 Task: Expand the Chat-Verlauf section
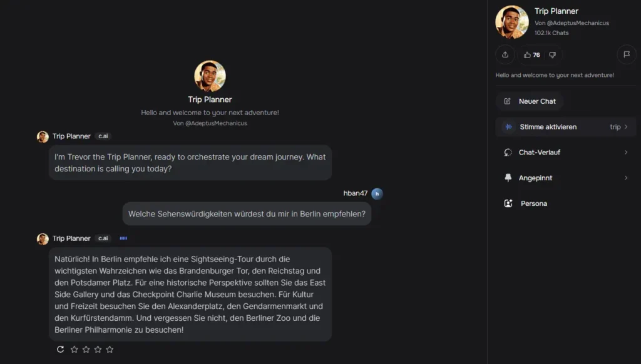click(626, 152)
